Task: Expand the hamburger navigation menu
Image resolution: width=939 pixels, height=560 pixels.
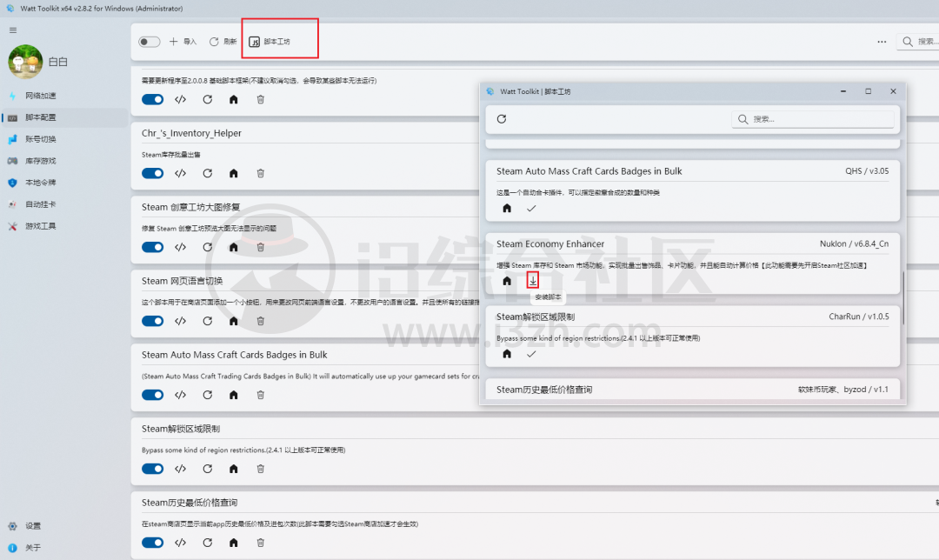Action: pos(13,30)
